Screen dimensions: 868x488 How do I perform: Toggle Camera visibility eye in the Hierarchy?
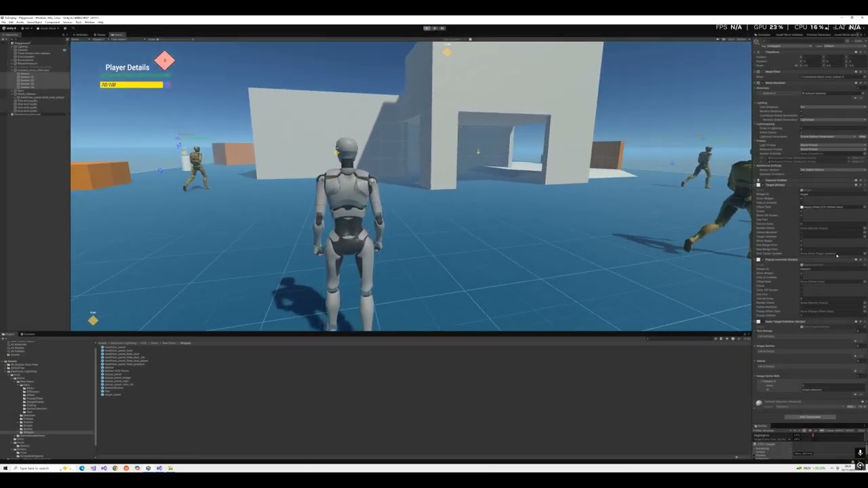point(64,50)
